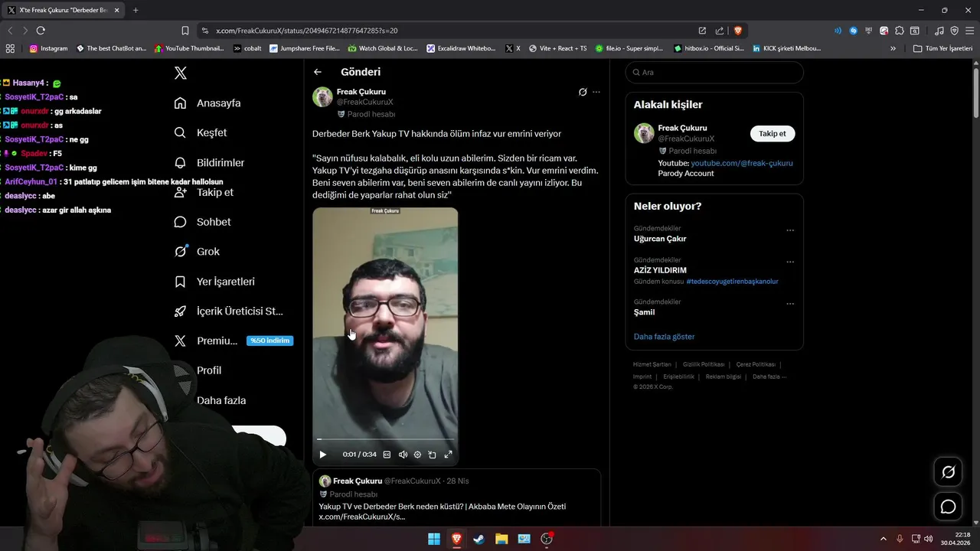This screenshot has width=980, height=551.
Task: Mute the video volume
Action: pyautogui.click(x=403, y=455)
